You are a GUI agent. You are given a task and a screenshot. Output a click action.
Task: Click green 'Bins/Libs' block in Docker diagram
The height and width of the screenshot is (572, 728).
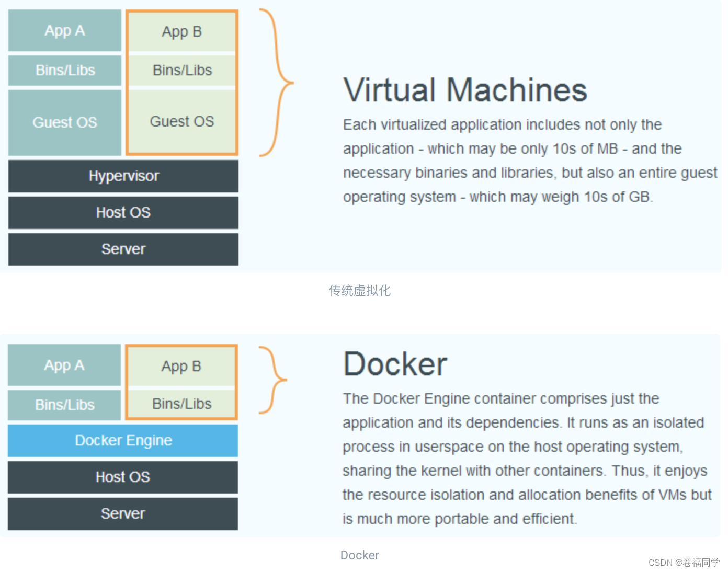(x=181, y=404)
